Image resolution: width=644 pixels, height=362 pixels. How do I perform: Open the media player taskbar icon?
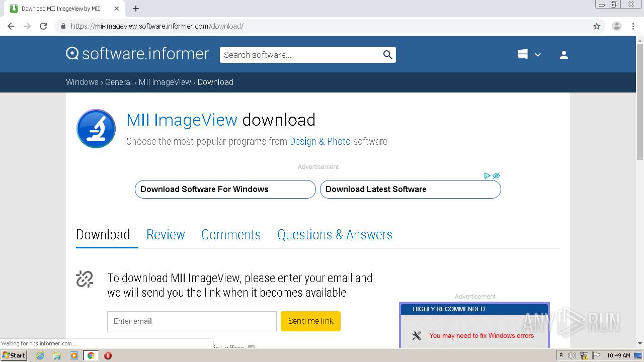tap(74, 355)
